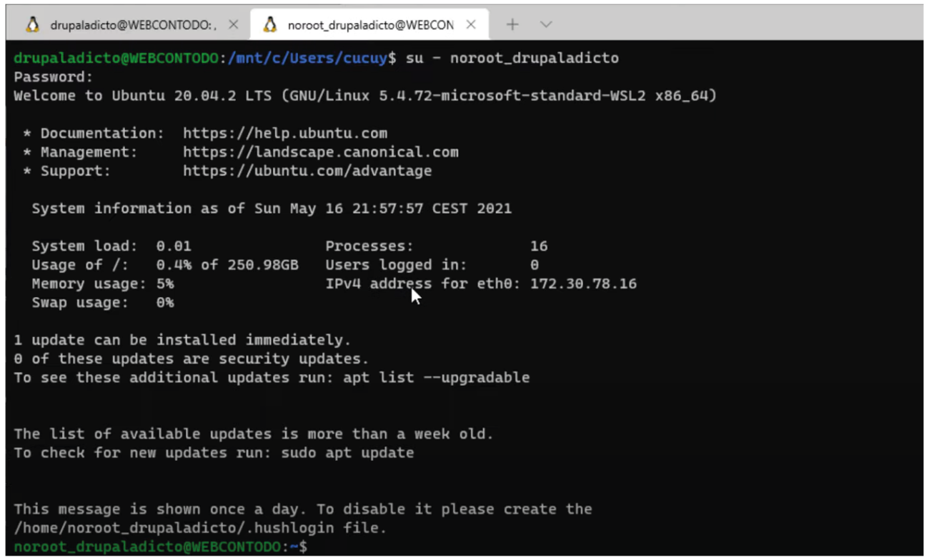Expand the terminal profiles dropdown chevron
This screenshot has width=929, height=560.
pos(546,25)
